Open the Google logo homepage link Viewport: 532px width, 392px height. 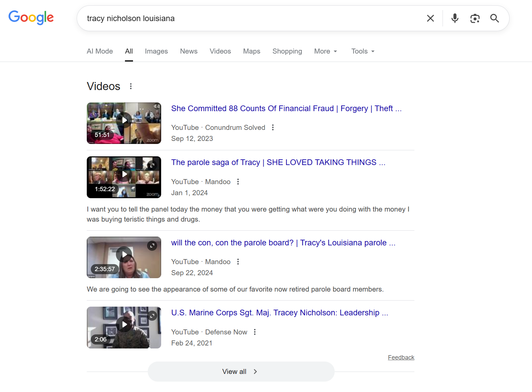pyautogui.click(x=31, y=18)
